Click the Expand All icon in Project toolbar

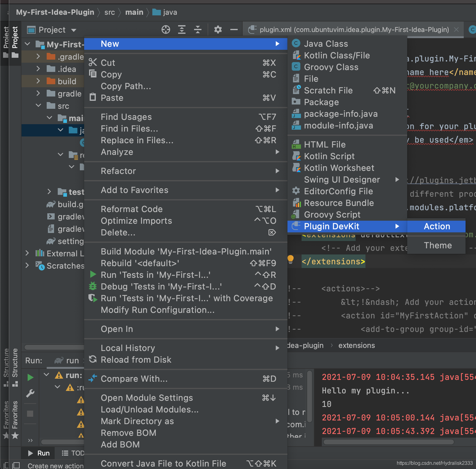point(182,30)
